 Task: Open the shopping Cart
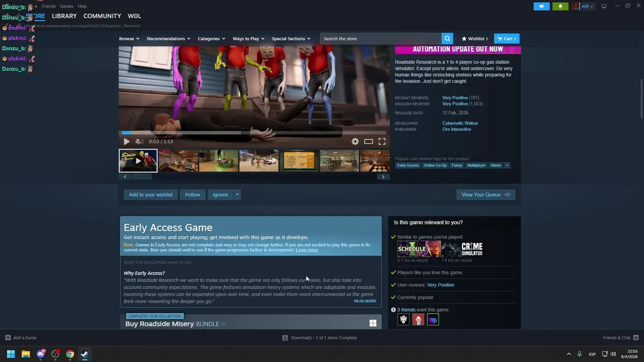[507, 39]
